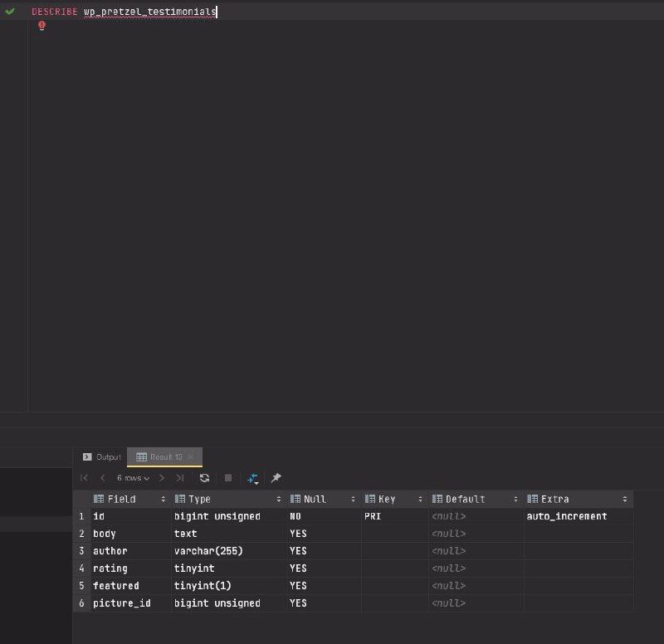Reload the result page
Image resolution: width=664 pixels, height=644 pixels.
point(204,478)
